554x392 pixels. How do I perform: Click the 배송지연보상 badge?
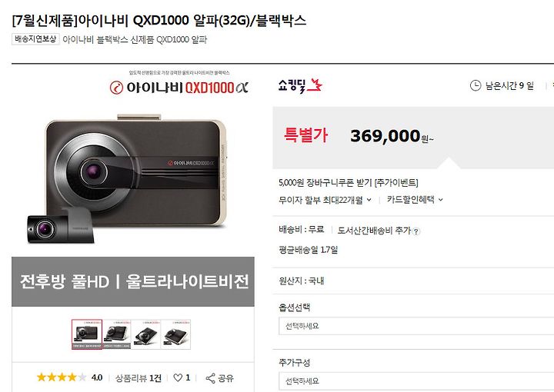coord(35,39)
